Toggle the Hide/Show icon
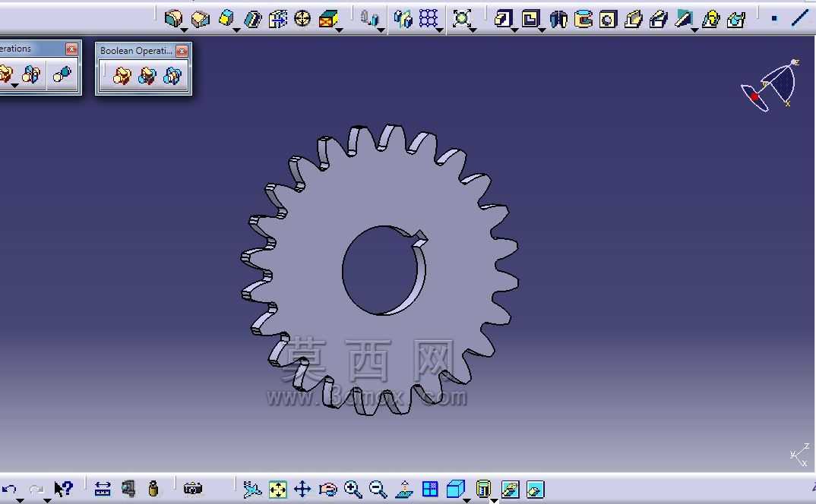816x504 pixels. pyautogui.click(x=510, y=490)
